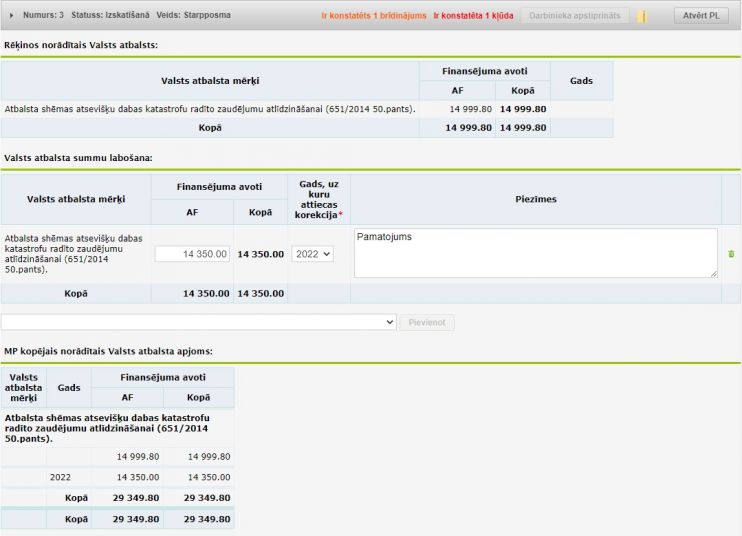Click into the Piezīmes text area
The height and width of the screenshot is (536, 742).
tap(535, 253)
